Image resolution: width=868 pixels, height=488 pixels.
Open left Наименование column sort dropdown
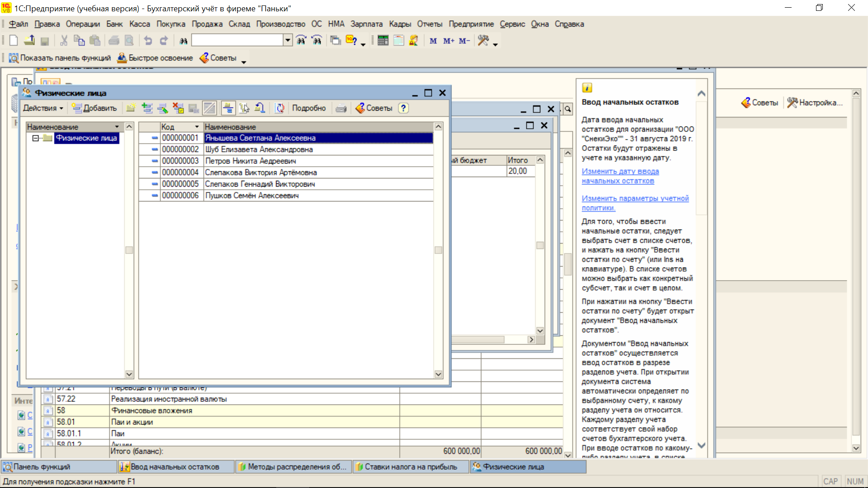tap(117, 127)
